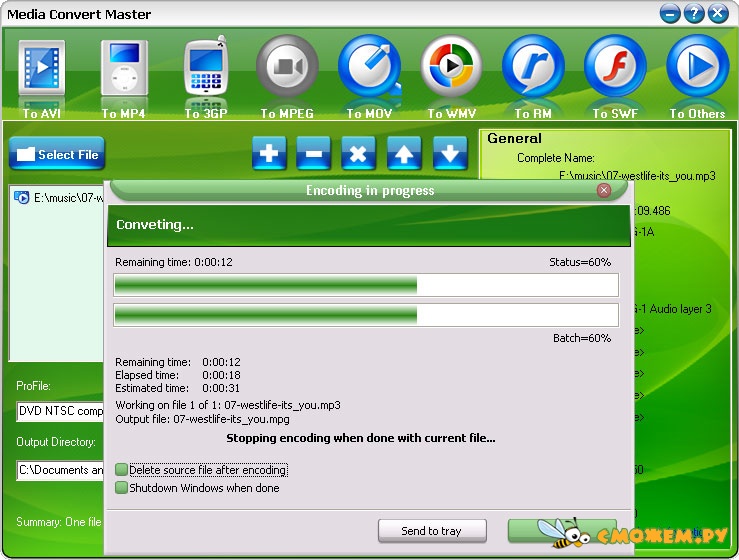Image resolution: width=739 pixels, height=560 pixels.
Task: Clear the list with the X button
Action: 359,153
